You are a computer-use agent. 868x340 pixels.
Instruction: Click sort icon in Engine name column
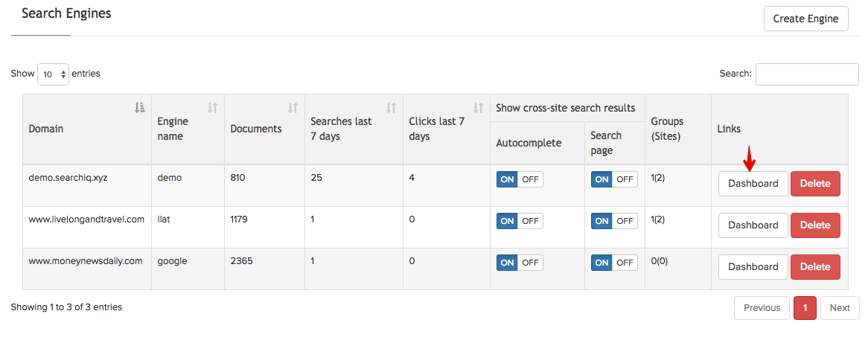[212, 108]
